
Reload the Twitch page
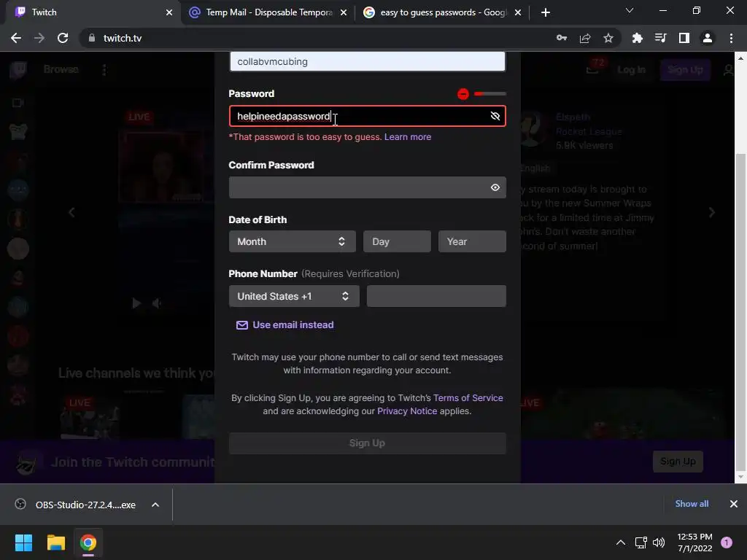pyautogui.click(x=63, y=38)
